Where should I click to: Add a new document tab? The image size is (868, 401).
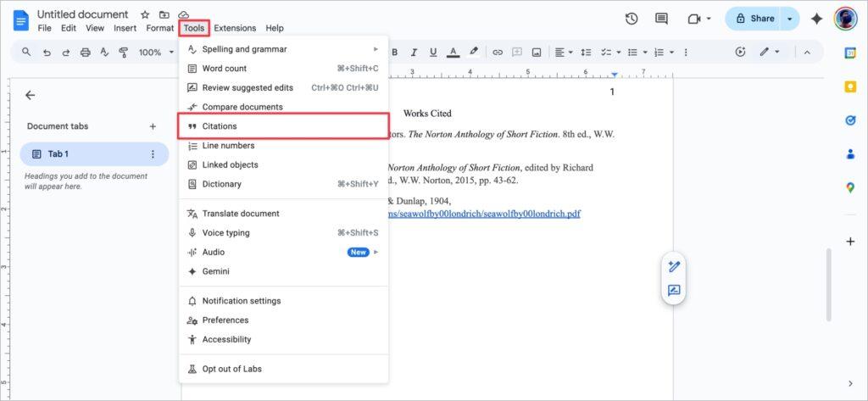(x=153, y=126)
